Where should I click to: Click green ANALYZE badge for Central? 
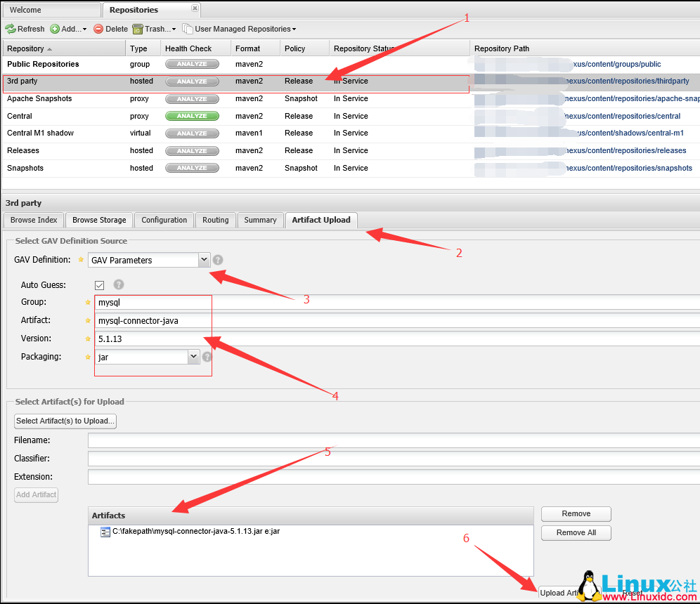[x=192, y=116]
